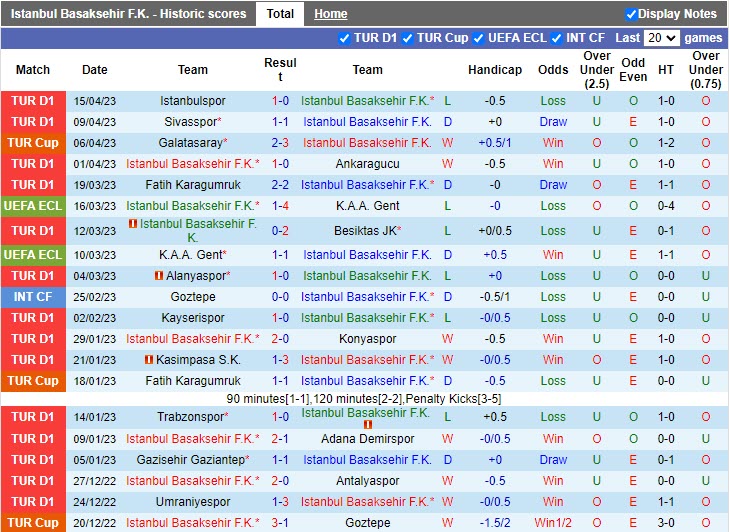Click the Istanbul Basaksehir Historic scores title
The width and height of the screenshot is (729, 532).
128,14
